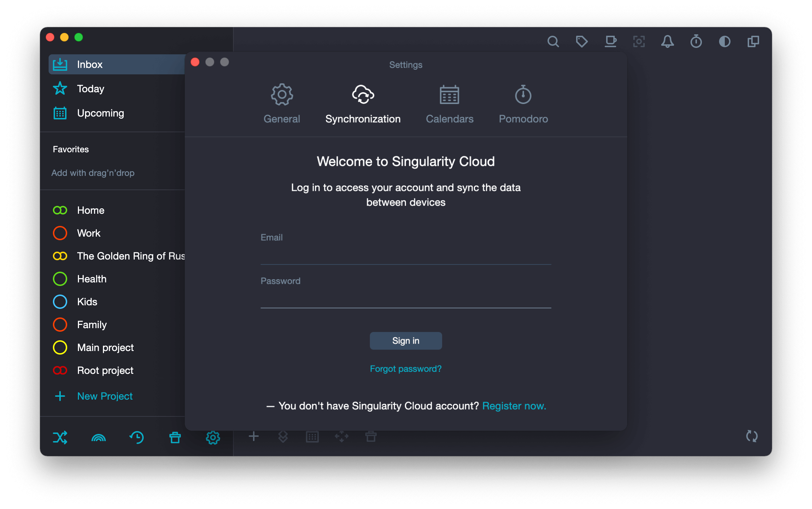Click the delete bin icon in bottom toolbar
The image size is (812, 509).
point(371,436)
